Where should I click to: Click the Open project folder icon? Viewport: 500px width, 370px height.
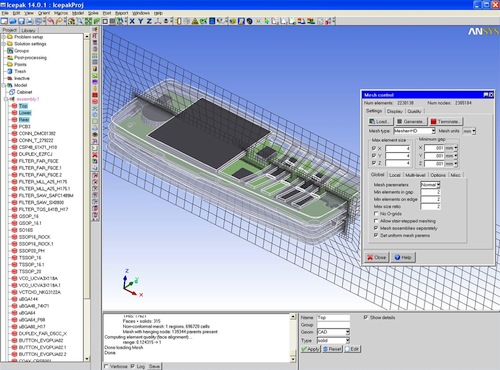coord(13,21)
